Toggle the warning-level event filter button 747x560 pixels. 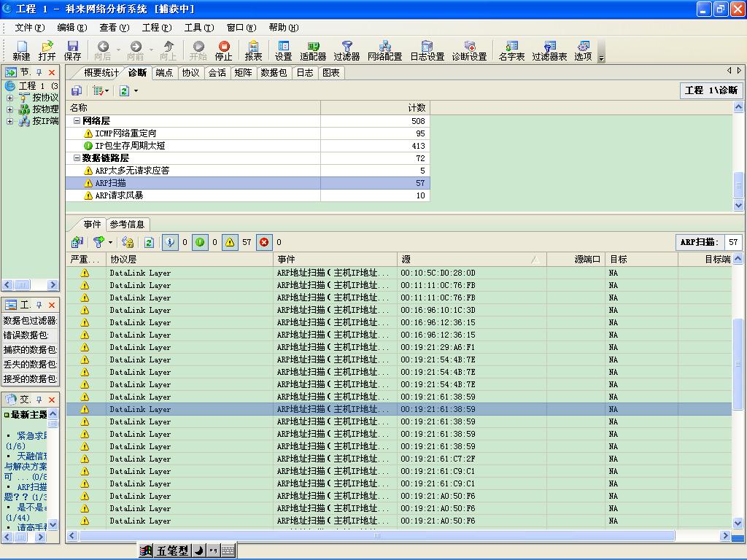pyautogui.click(x=230, y=242)
